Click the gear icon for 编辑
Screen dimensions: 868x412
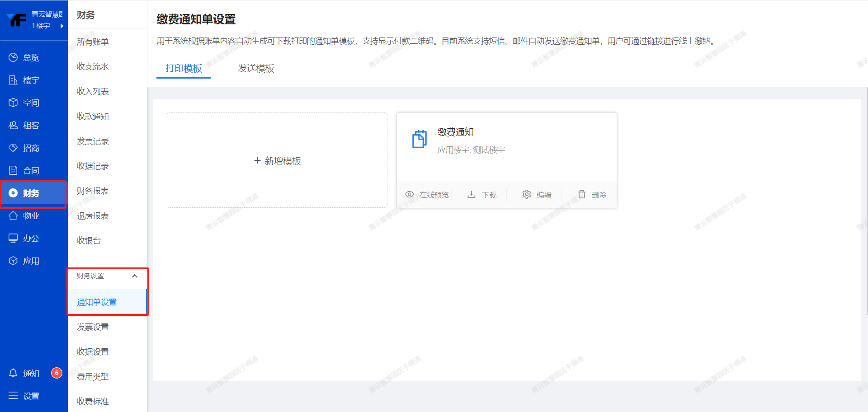(x=526, y=194)
